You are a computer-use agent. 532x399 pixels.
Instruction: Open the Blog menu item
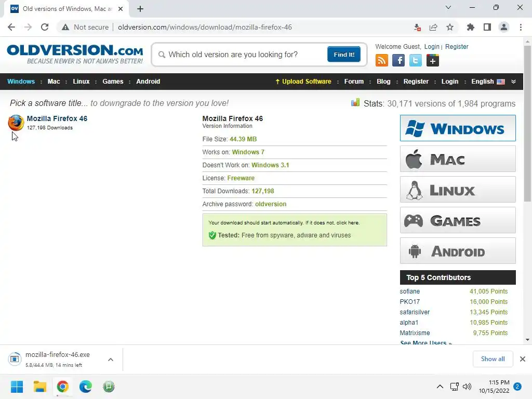click(383, 82)
